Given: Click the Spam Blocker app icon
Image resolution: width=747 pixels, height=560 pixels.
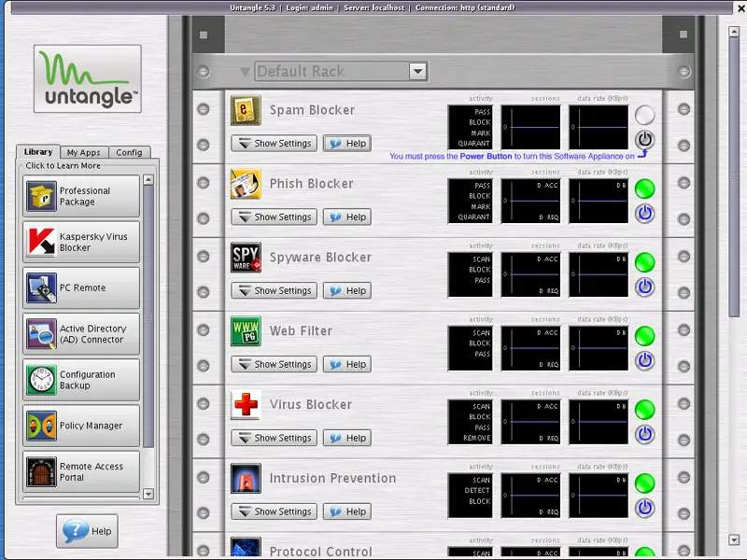Looking at the screenshot, I should [x=246, y=110].
